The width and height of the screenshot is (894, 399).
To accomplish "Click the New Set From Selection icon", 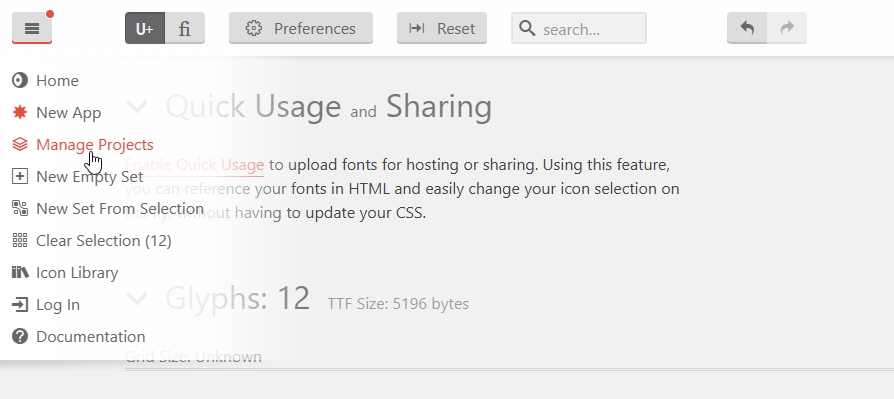I will coord(20,208).
